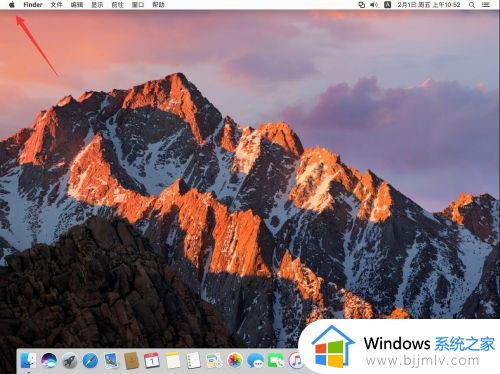Open the 编辑 menu
The height and width of the screenshot is (374, 500).
77,5
